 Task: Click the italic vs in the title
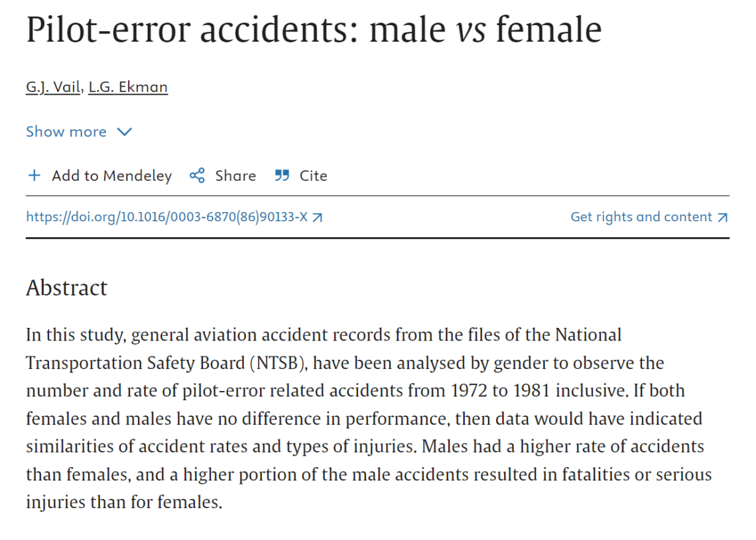(471, 30)
